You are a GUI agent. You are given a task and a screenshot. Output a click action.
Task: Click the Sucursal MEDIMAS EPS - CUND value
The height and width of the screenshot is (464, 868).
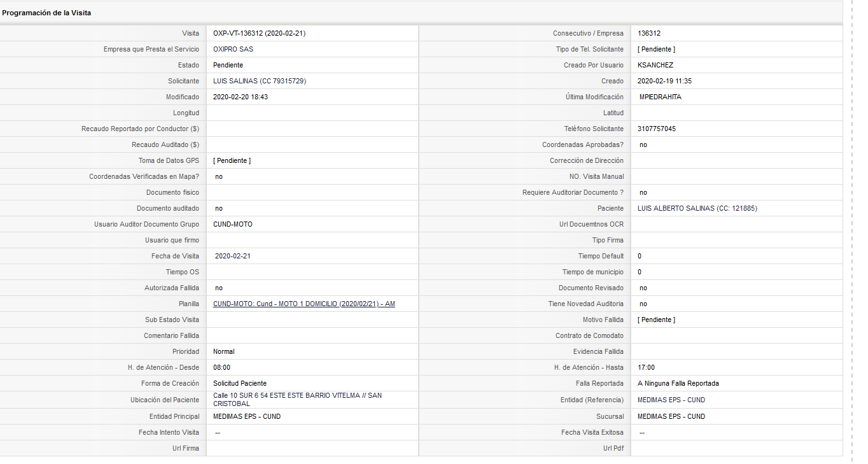click(671, 416)
